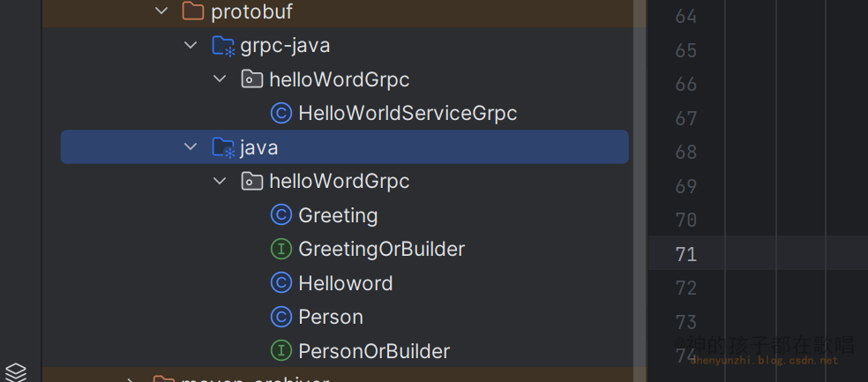Click the protobuf folder icon
The width and height of the screenshot is (868, 382).
click(x=192, y=11)
